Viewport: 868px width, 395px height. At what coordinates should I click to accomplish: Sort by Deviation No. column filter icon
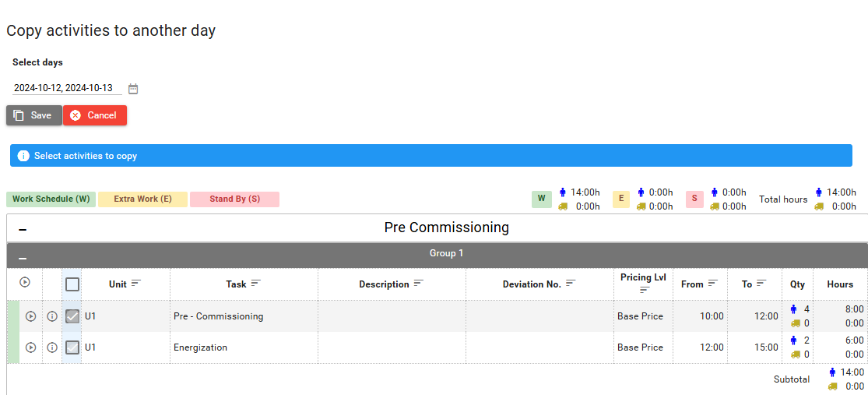pos(571,283)
